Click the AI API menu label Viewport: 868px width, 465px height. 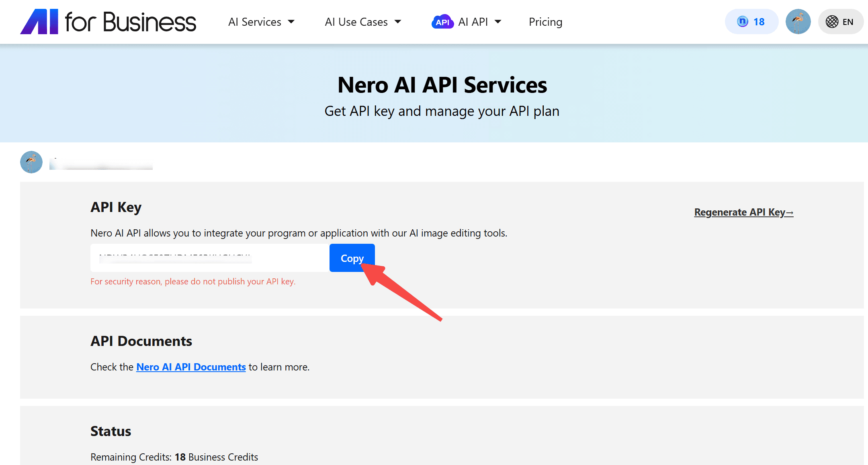point(473,22)
